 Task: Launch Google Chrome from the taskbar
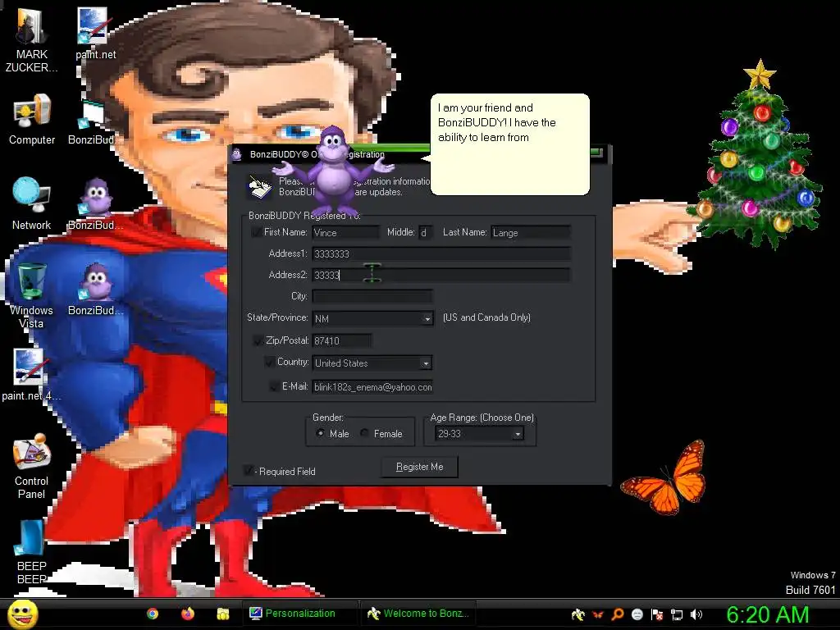click(x=153, y=614)
